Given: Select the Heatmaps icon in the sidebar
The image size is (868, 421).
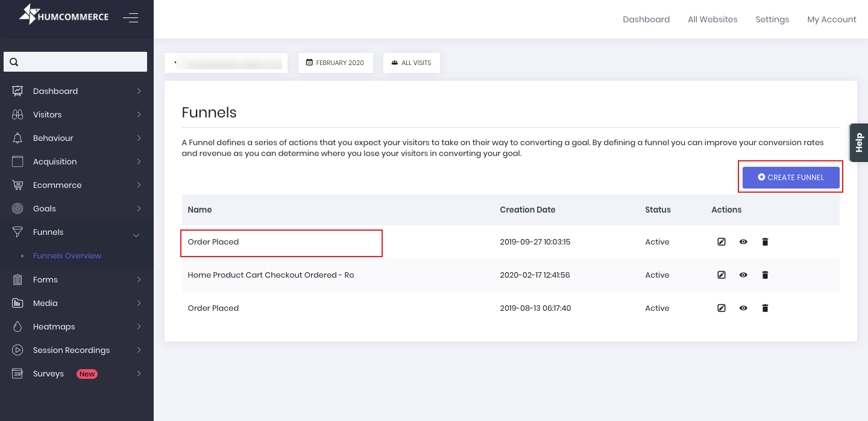Looking at the screenshot, I should coord(16,326).
